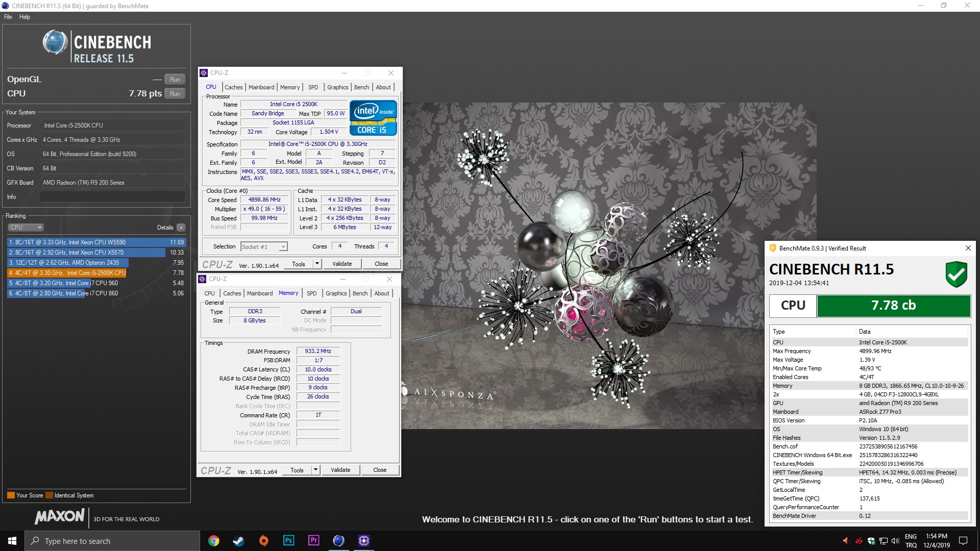Image resolution: width=980 pixels, height=551 pixels.
Task: Open Tools dropdown arrow in upper CPU-Z
Action: 317,264
